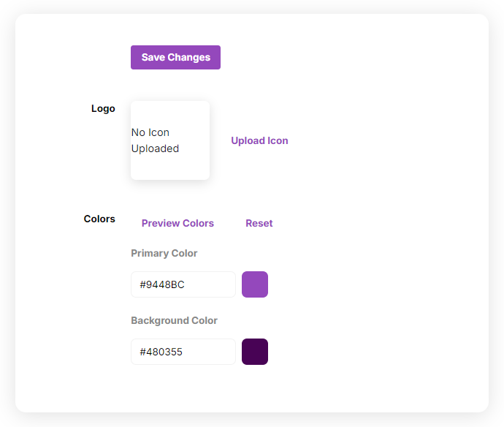Reset the colors to default
504x427 pixels.
(259, 223)
